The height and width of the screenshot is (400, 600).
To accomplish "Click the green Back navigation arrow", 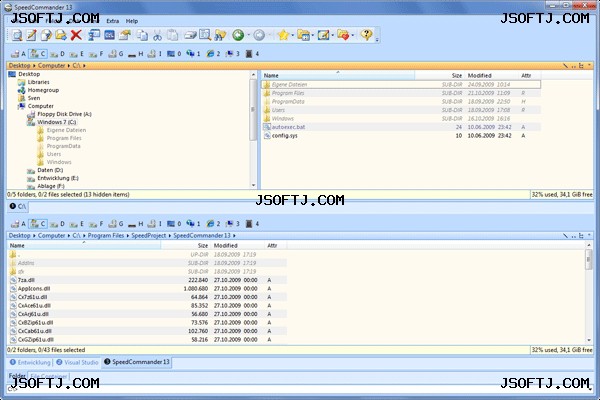I will (x=238, y=35).
